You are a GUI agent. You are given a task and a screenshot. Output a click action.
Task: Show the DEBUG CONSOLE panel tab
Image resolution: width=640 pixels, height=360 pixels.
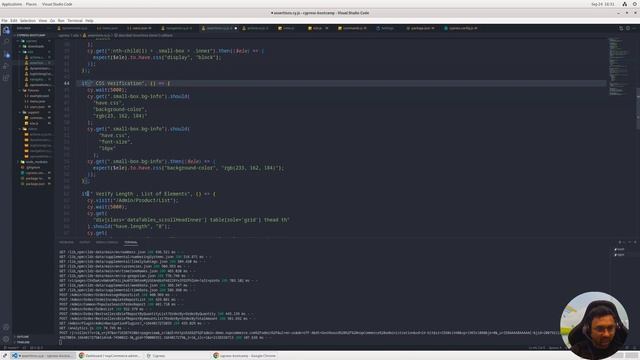107,242
